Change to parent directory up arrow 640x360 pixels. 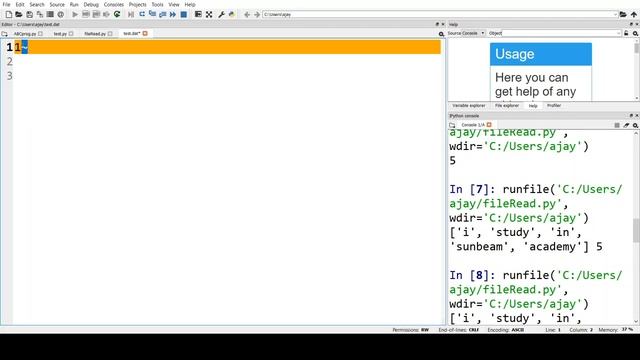pos(633,14)
